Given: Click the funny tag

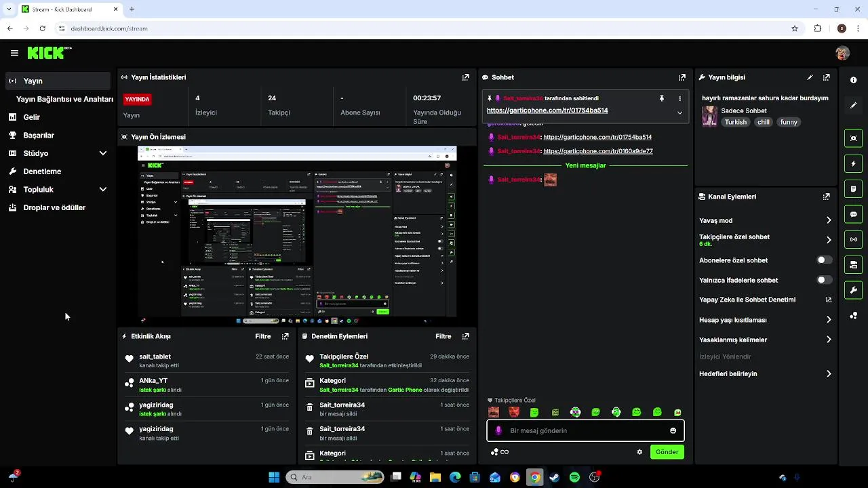Looking at the screenshot, I should click(x=789, y=122).
